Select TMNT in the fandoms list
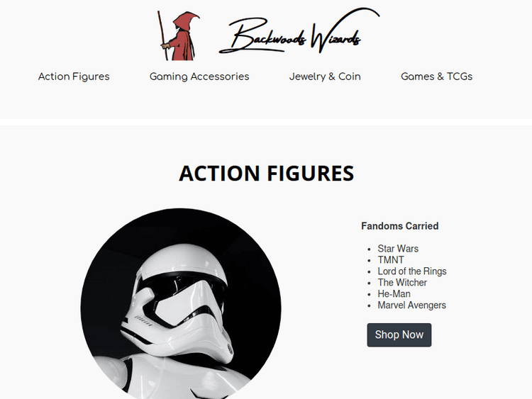The image size is (532, 399). [391, 260]
